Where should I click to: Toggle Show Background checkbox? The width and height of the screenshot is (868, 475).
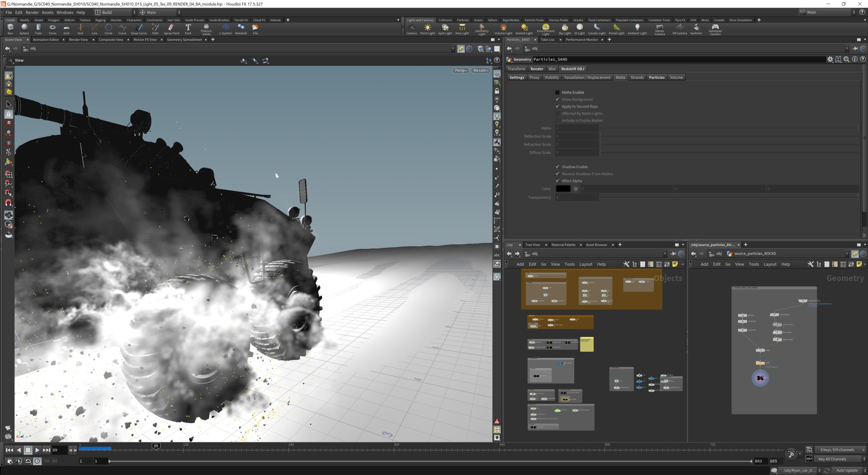tap(557, 99)
